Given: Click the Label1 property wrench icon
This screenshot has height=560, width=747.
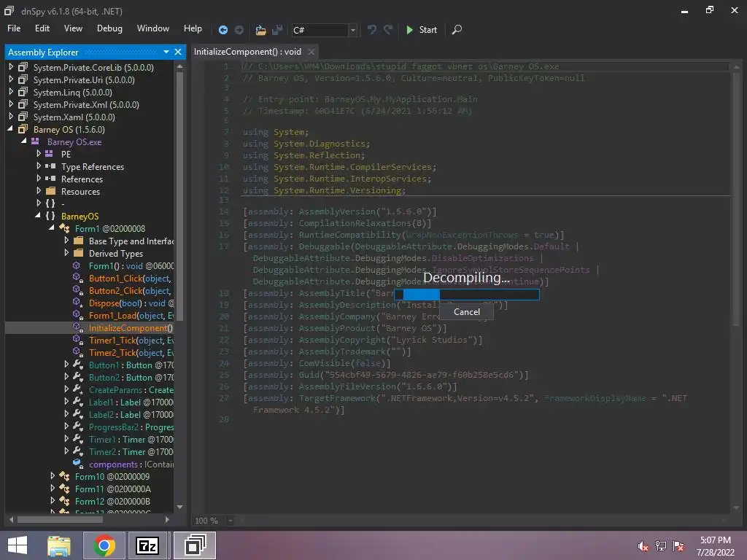Looking at the screenshot, I should pyautogui.click(x=78, y=402).
